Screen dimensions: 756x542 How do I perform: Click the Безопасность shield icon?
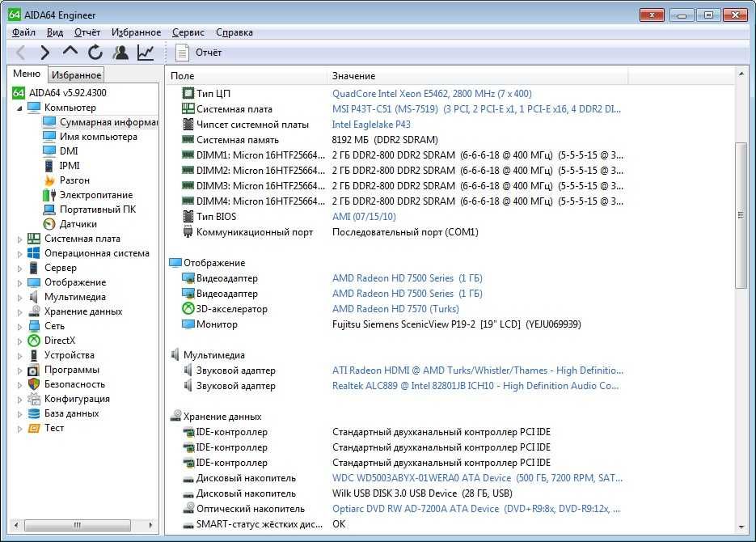[34, 384]
